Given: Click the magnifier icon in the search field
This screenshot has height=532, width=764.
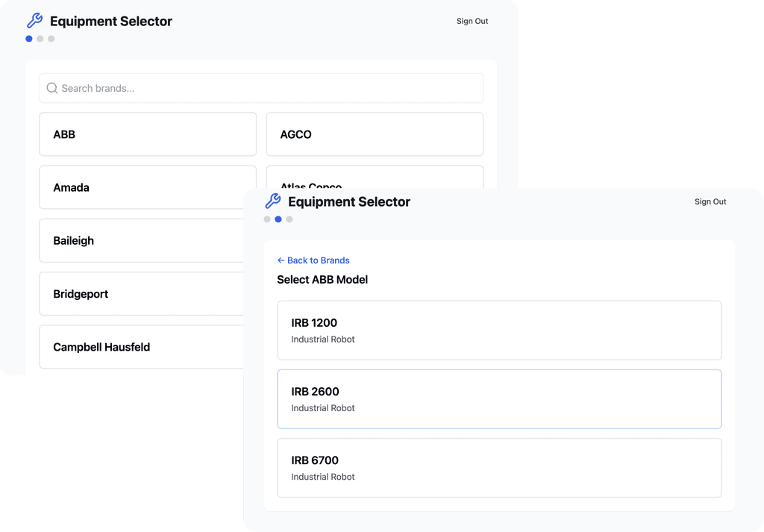Looking at the screenshot, I should [52, 88].
